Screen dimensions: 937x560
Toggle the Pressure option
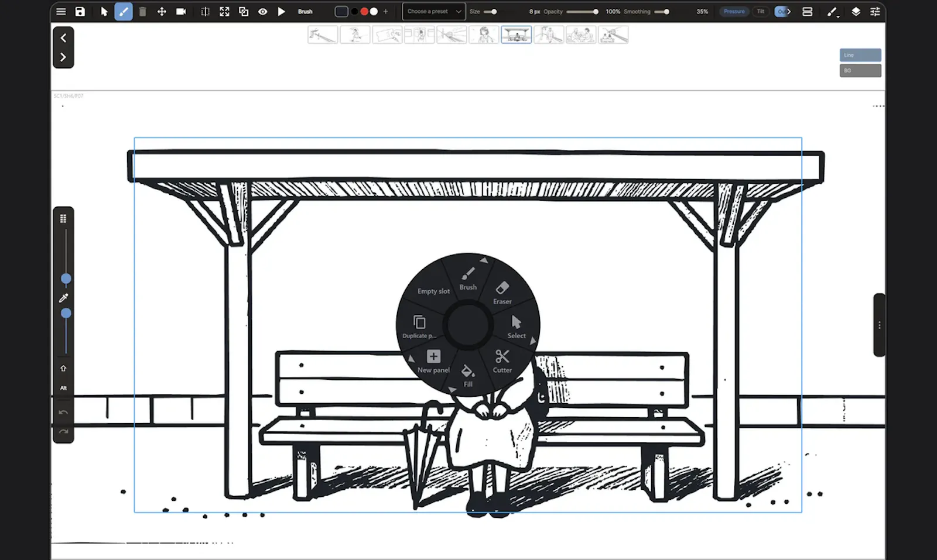(734, 12)
